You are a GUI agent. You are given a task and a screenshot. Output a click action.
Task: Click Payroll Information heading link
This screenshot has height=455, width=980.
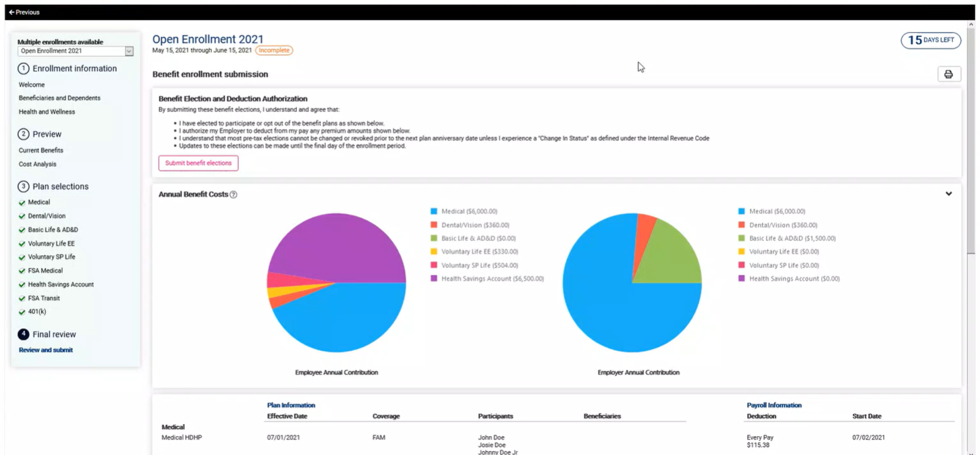pos(774,406)
